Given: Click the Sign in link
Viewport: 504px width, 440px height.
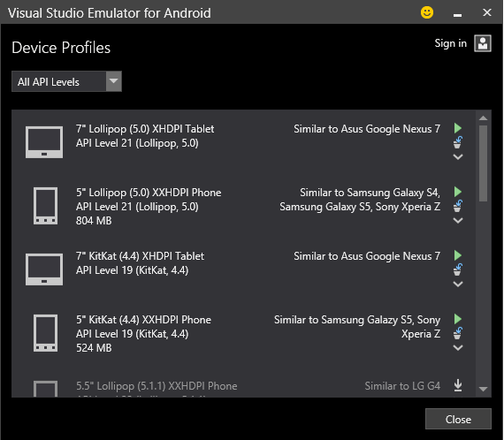Looking at the screenshot, I should tap(450, 43).
